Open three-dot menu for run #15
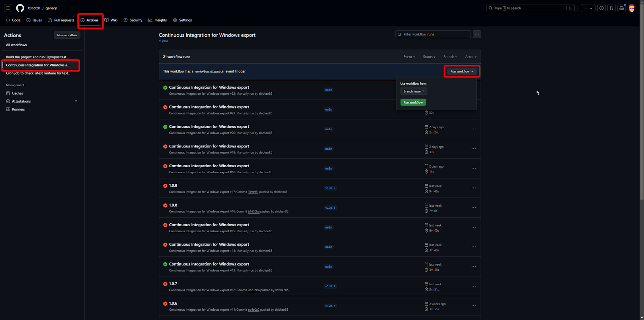The width and height of the screenshot is (644, 320). point(474,227)
